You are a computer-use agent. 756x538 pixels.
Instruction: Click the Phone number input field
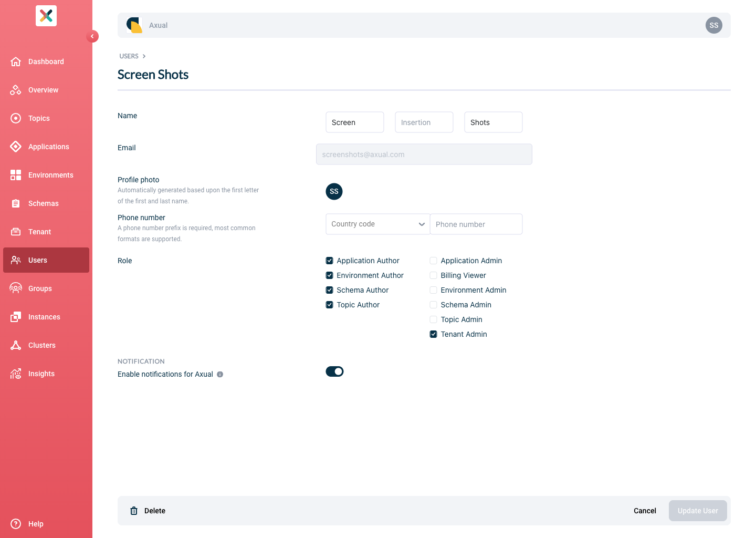[476, 224]
